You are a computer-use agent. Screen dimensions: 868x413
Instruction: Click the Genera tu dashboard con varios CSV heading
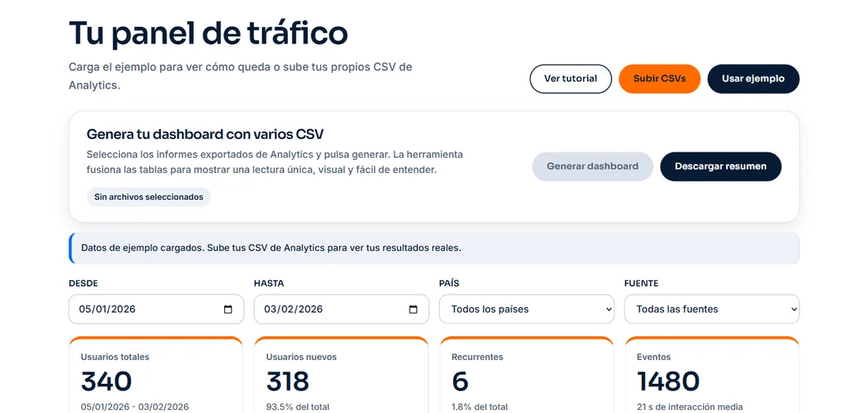coord(205,134)
